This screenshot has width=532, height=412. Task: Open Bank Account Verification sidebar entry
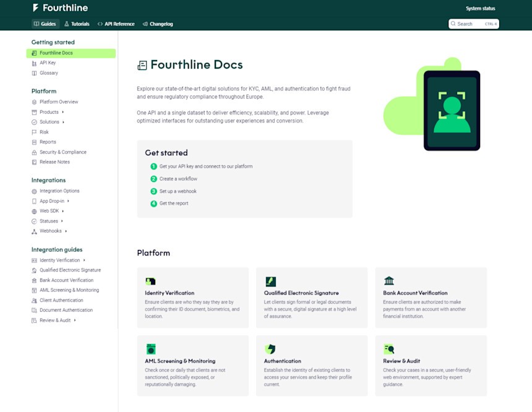[67, 280]
